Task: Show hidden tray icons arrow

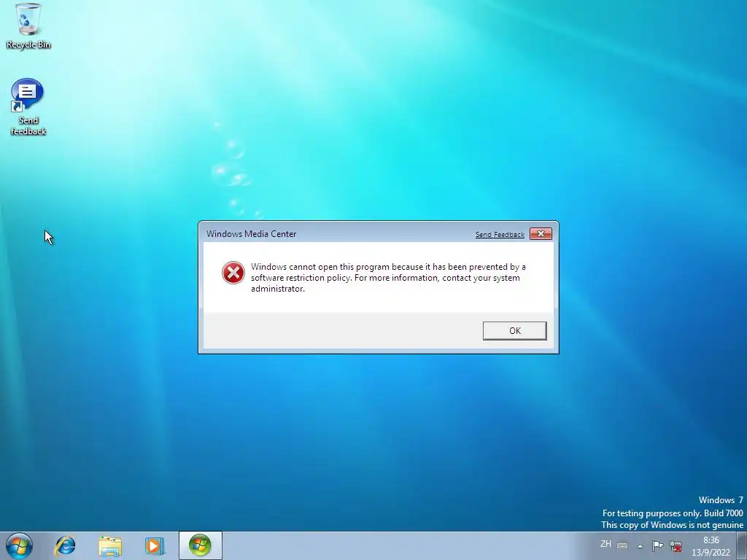Action: [x=640, y=545]
